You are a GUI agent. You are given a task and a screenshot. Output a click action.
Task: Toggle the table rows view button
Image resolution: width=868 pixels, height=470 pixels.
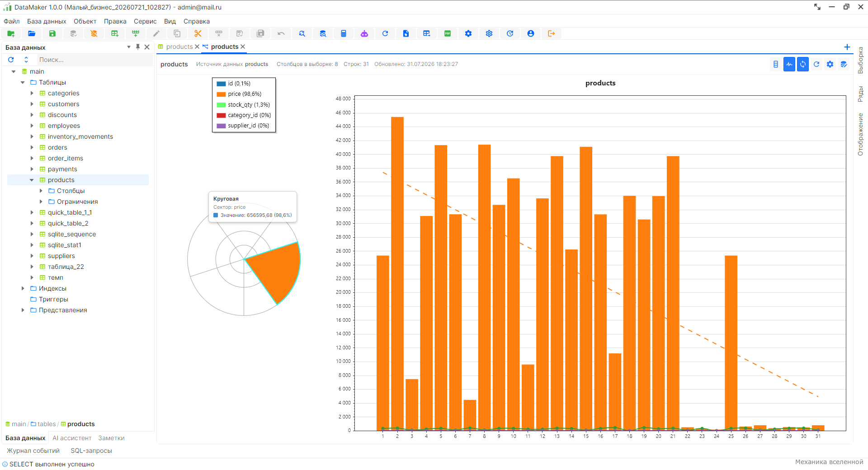pos(776,64)
